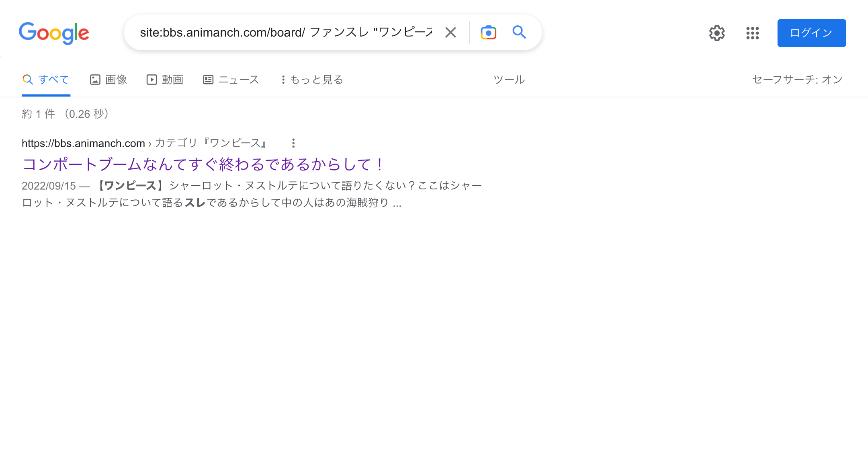Switch to the 動画 tab
Screen dimensions: 868x474
pyautogui.click(x=165, y=80)
